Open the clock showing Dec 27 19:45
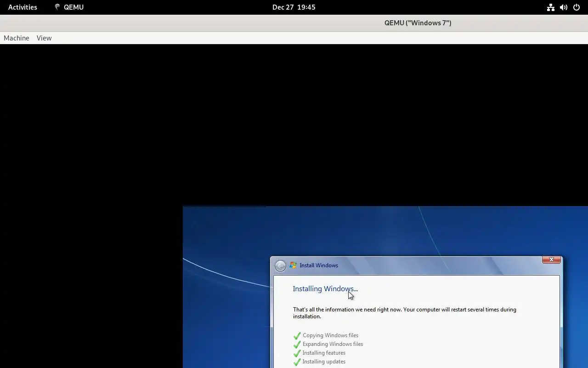 pyautogui.click(x=294, y=7)
